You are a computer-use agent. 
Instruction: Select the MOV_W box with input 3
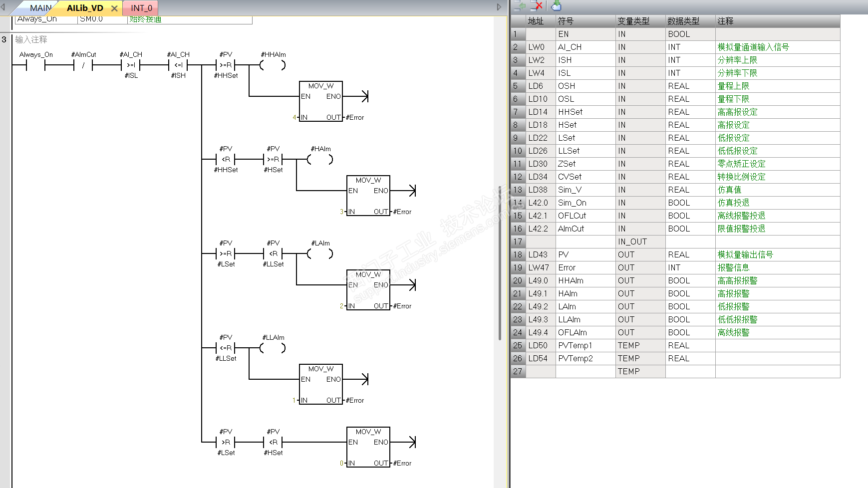[368, 196]
